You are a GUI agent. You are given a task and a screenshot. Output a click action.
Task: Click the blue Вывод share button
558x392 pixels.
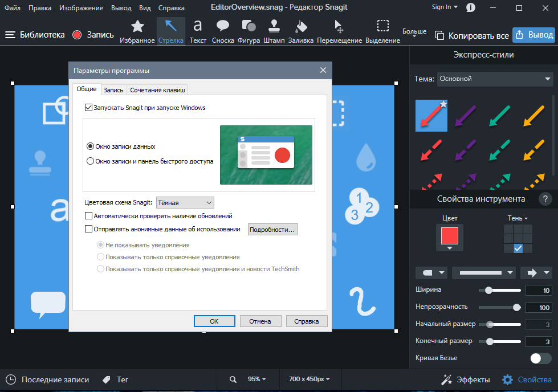(x=534, y=35)
